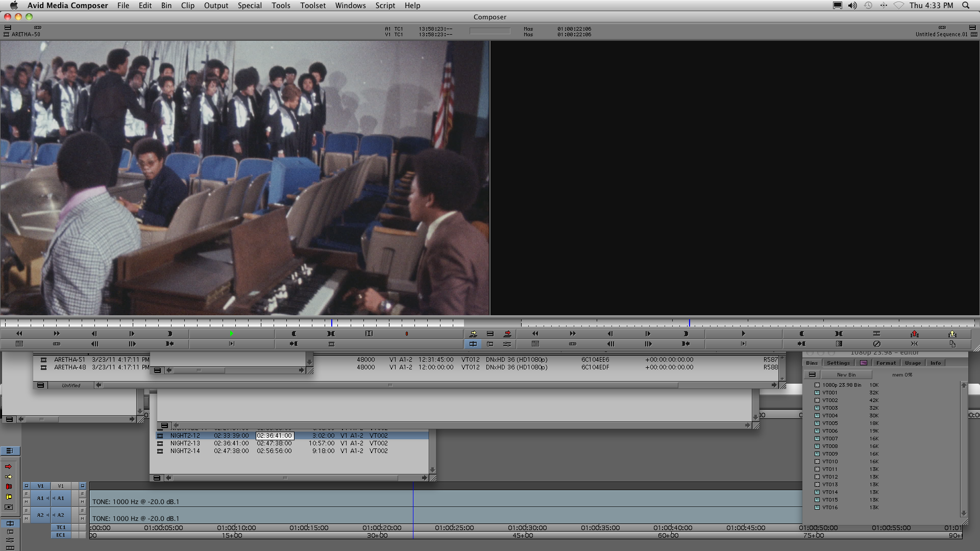Click Mark Clip icon under source monitor
Viewport: 980px width, 551px height.
(331, 334)
